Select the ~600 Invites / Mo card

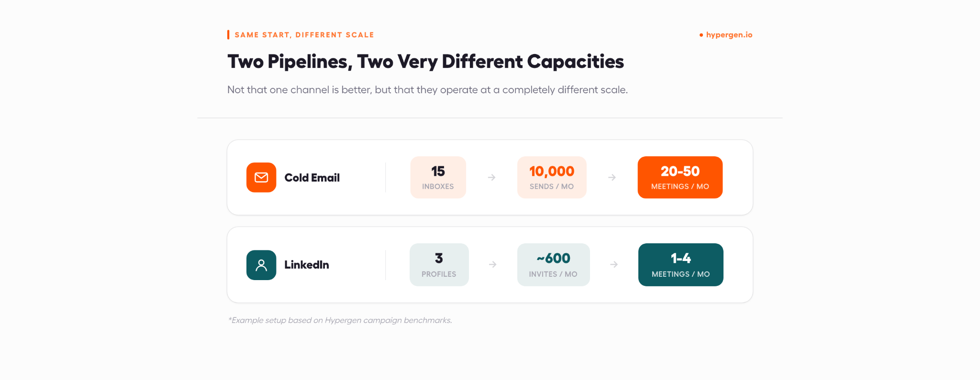554,265
